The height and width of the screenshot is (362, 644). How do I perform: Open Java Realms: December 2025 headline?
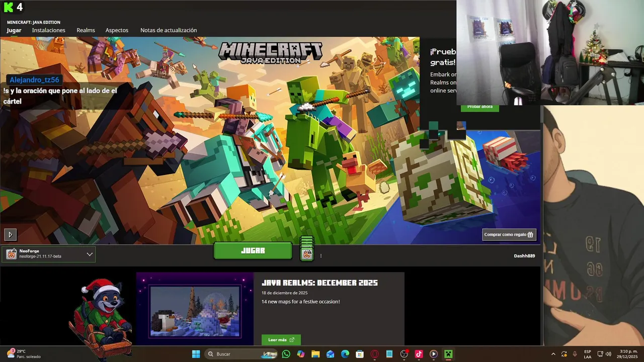(x=319, y=283)
